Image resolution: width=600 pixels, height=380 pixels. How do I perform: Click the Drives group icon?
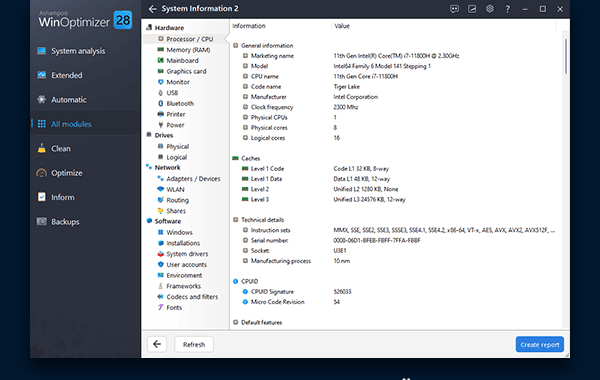point(149,135)
